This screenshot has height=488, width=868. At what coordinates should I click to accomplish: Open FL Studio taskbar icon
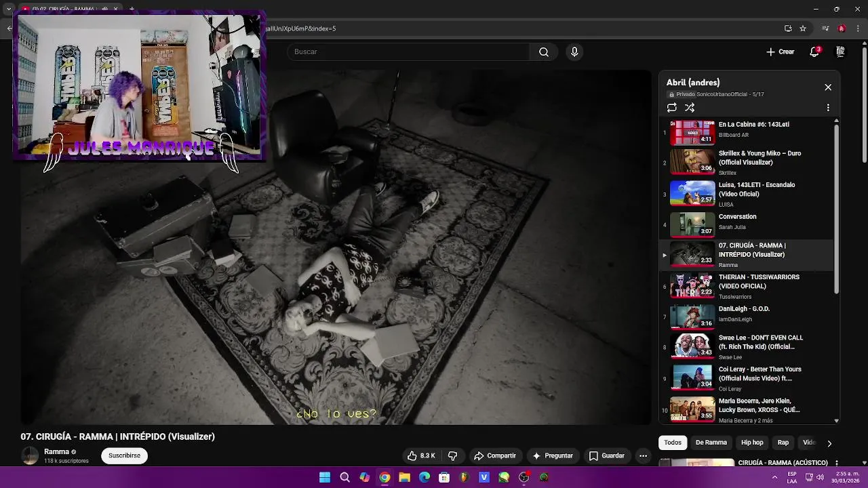[x=465, y=478]
